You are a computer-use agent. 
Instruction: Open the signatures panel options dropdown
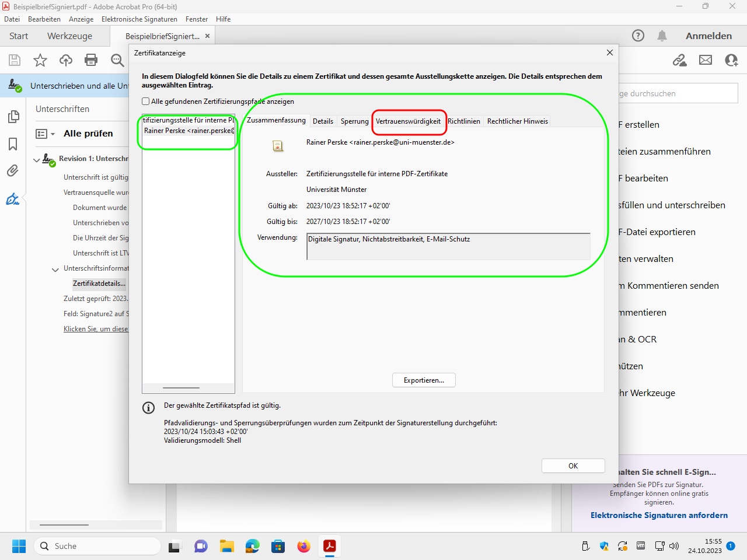[46, 134]
